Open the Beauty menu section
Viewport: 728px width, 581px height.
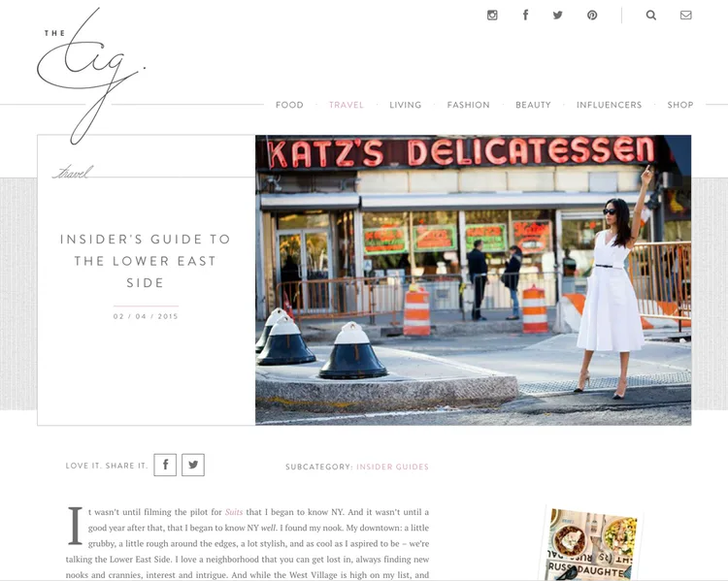coord(533,105)
